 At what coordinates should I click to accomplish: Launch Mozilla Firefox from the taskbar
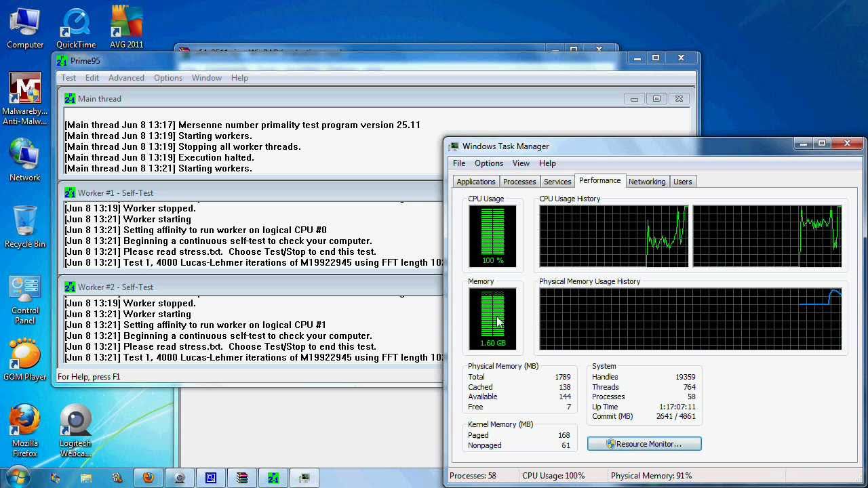point(149,478)
